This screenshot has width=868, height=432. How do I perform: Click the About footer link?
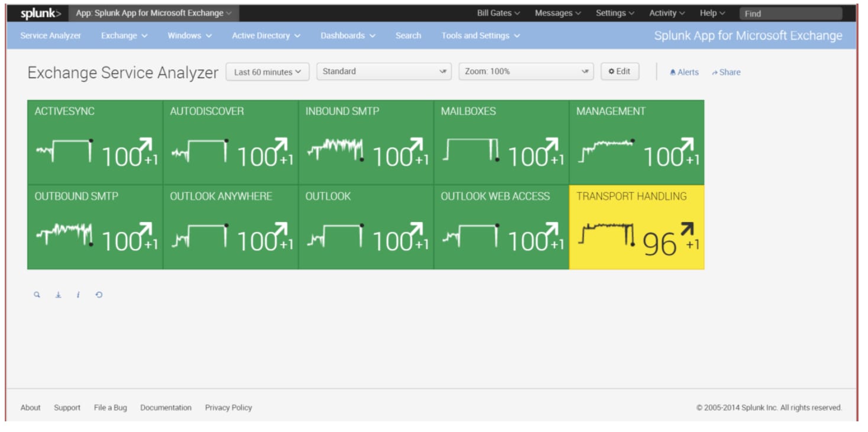point(31,408)
